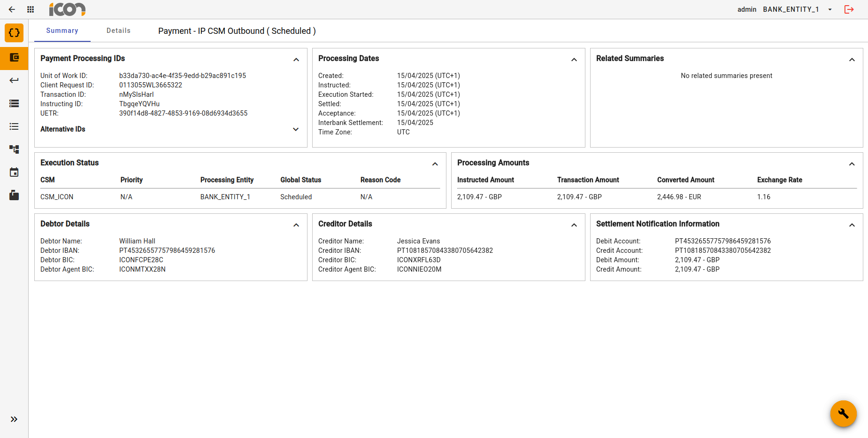Expand the Alternative IDs section
This screenshot has width=868, height=438.
point(296,129)
